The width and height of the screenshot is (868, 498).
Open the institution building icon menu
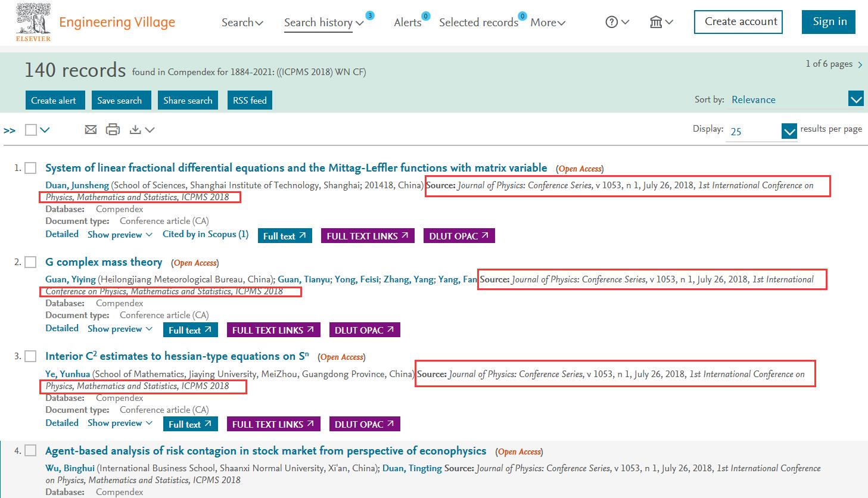tap(656, 22)
